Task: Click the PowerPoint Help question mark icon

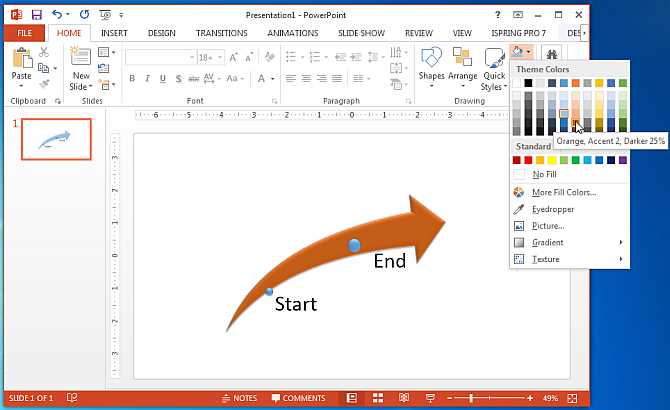Action: pos(497,15)
